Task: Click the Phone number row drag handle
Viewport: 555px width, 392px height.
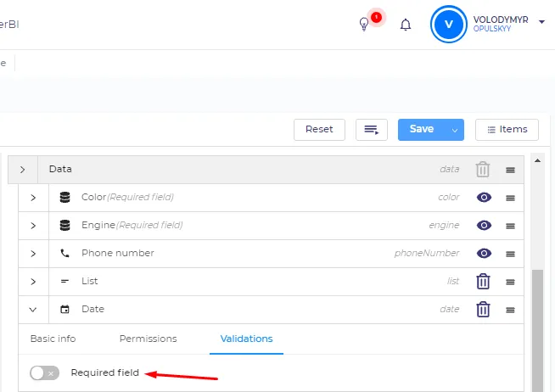Action: pos(510,254)
